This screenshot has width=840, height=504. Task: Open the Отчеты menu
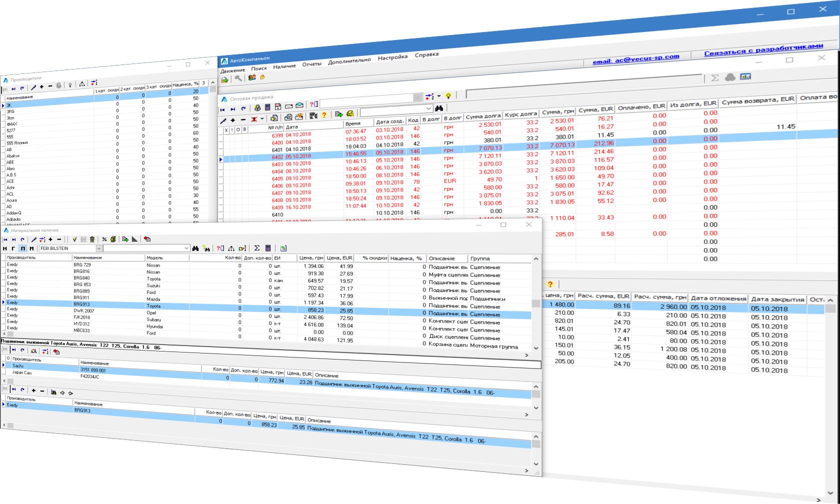311,64
